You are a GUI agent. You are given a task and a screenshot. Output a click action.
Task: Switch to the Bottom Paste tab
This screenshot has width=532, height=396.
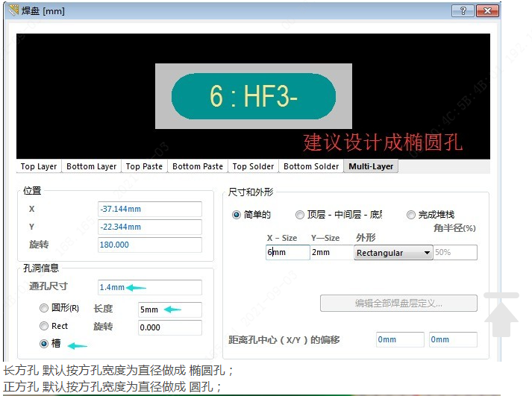197,166
